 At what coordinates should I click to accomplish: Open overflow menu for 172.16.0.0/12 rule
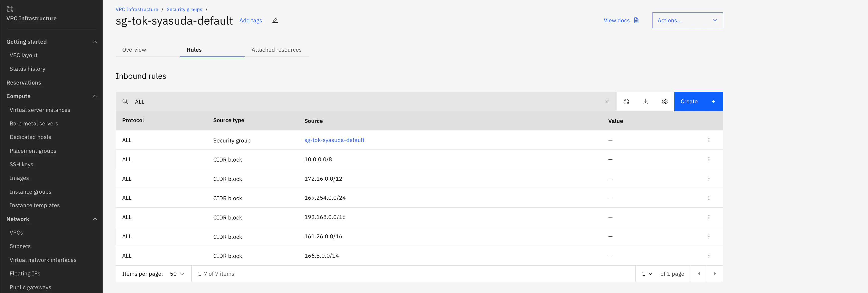click(x=709, y=179)
